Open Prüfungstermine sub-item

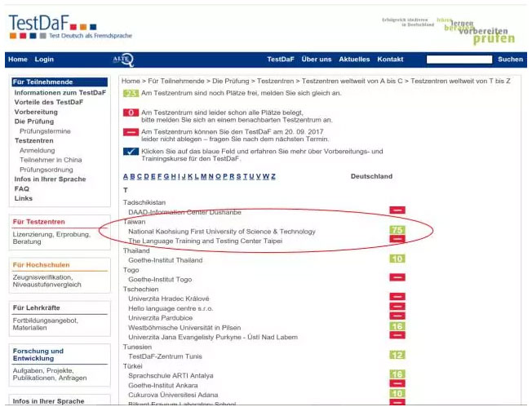[x=45, y=131]
